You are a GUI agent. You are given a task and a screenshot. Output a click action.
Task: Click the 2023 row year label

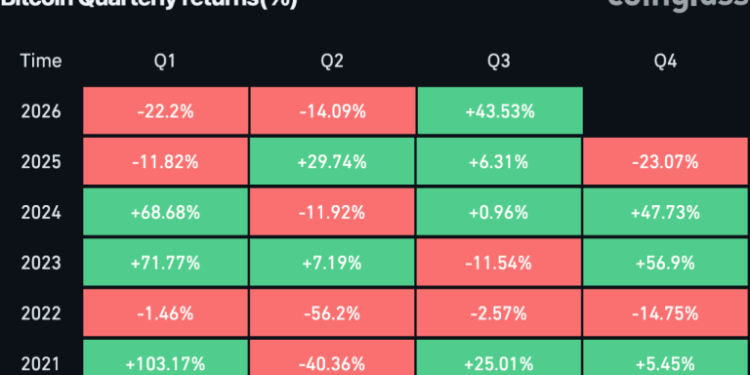pos(41,263)
